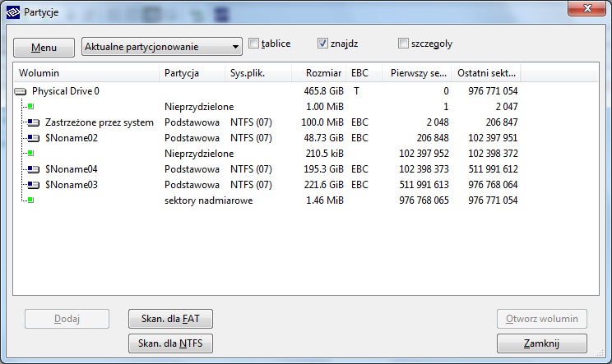The width and height of the screenshot is (612, 364).
Task: Click the EBC value in the $Noname04 row
Action: [359, 169]
